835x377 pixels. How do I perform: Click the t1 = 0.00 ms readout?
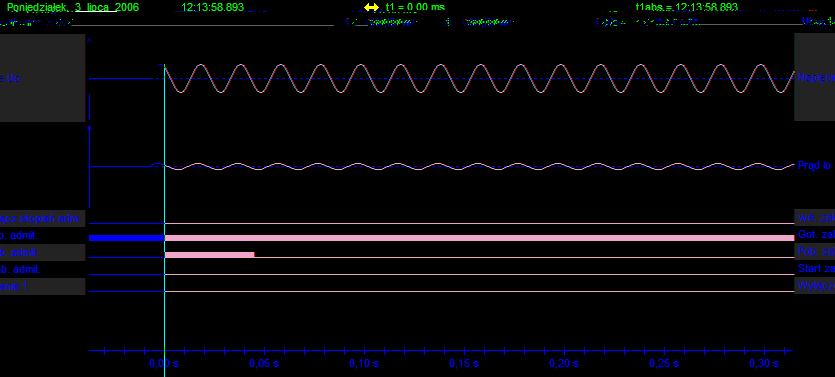(415, 7)
